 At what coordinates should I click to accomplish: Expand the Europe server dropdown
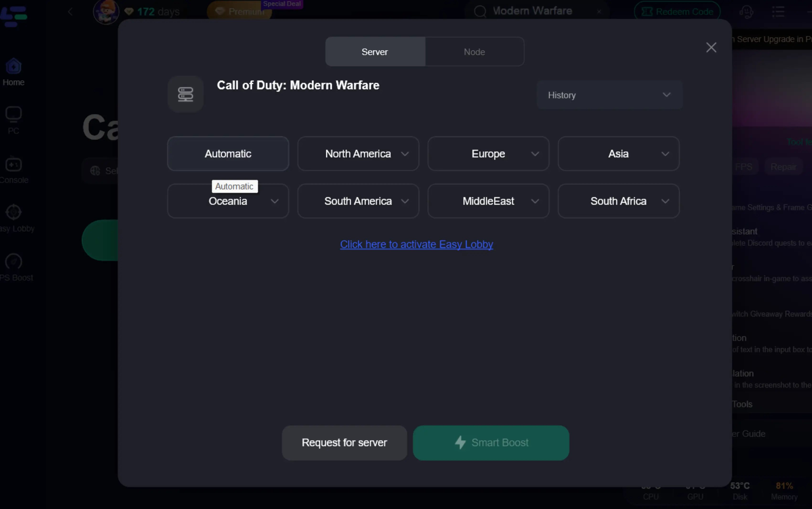tap(488, 154)
